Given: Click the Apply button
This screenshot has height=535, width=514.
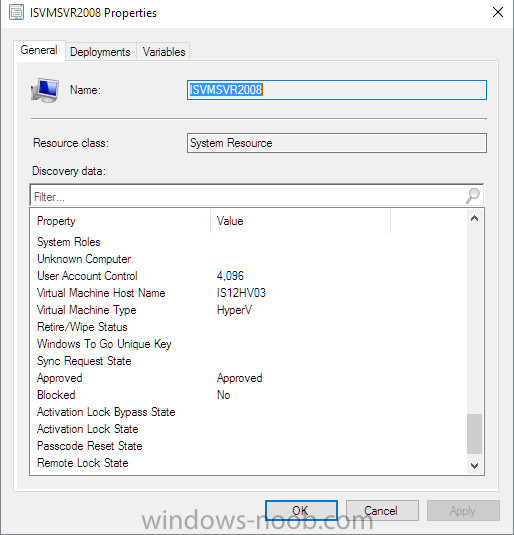Looking at the screenshot, I should coord(463,510).
